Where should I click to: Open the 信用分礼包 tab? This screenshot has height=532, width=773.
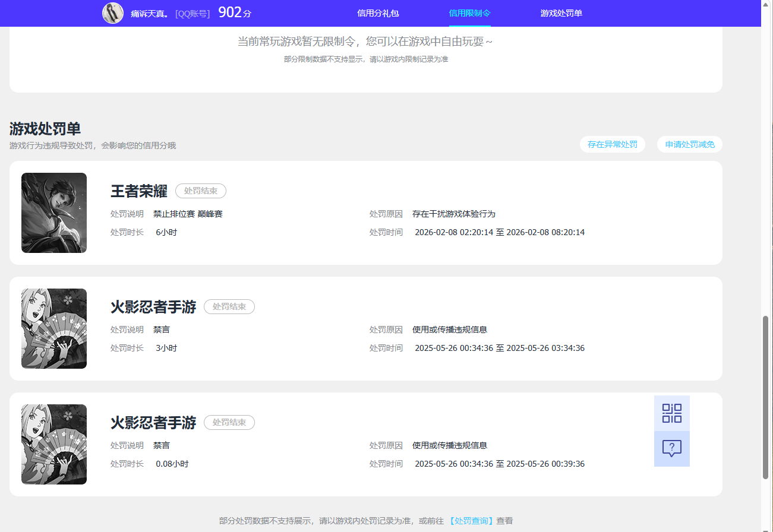pos(378,13)
